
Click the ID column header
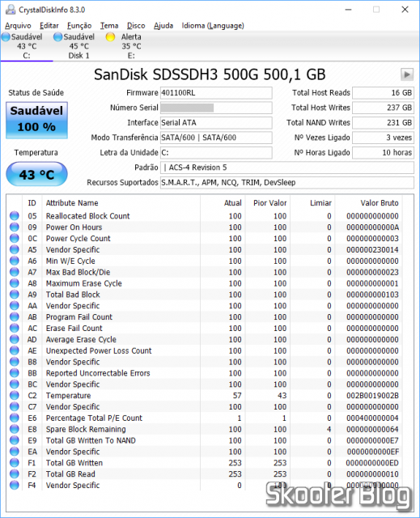pos(32,203)
